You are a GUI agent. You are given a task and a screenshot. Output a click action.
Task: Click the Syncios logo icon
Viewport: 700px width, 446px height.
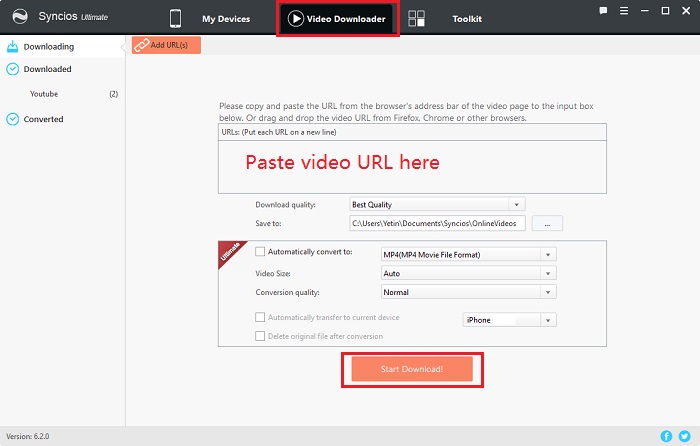point(20,17)
